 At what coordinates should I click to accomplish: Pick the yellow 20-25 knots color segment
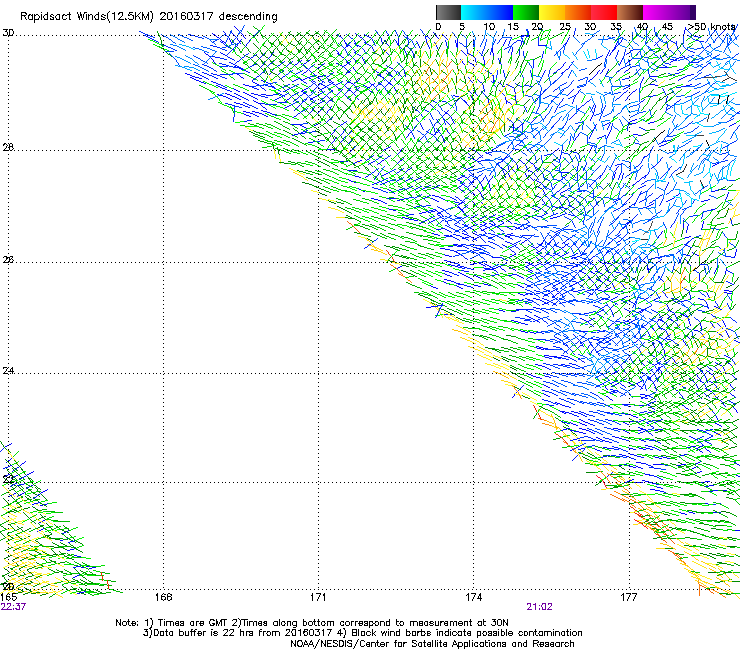[x=552, y=12]
